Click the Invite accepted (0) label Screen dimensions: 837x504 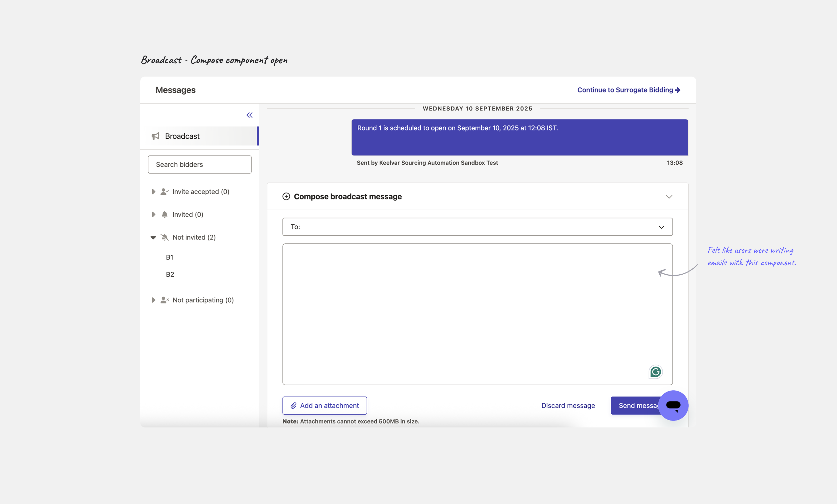(x=201, y=192)
